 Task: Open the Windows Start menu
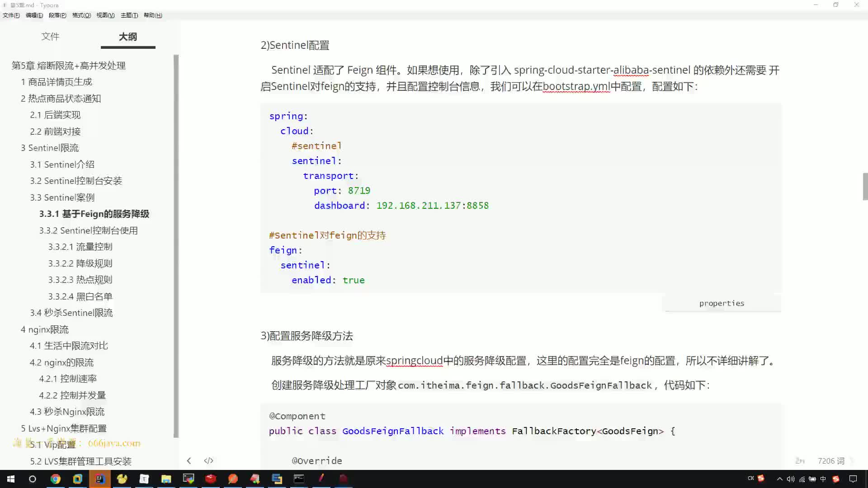click(x=11, y=479)
